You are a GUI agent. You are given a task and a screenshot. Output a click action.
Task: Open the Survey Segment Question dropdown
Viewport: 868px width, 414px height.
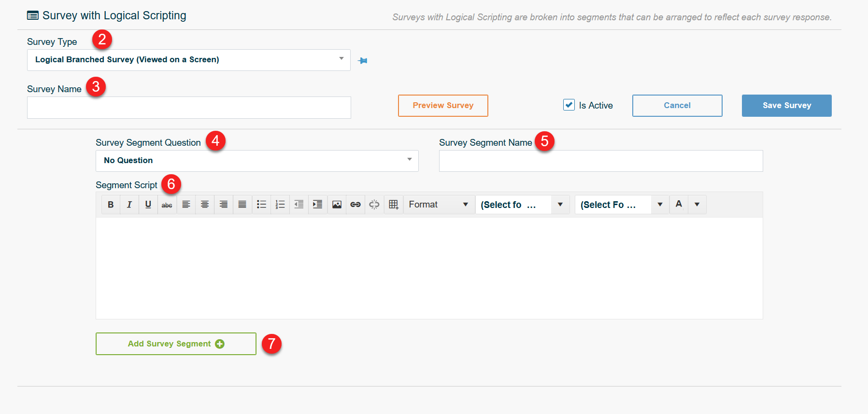257,161
